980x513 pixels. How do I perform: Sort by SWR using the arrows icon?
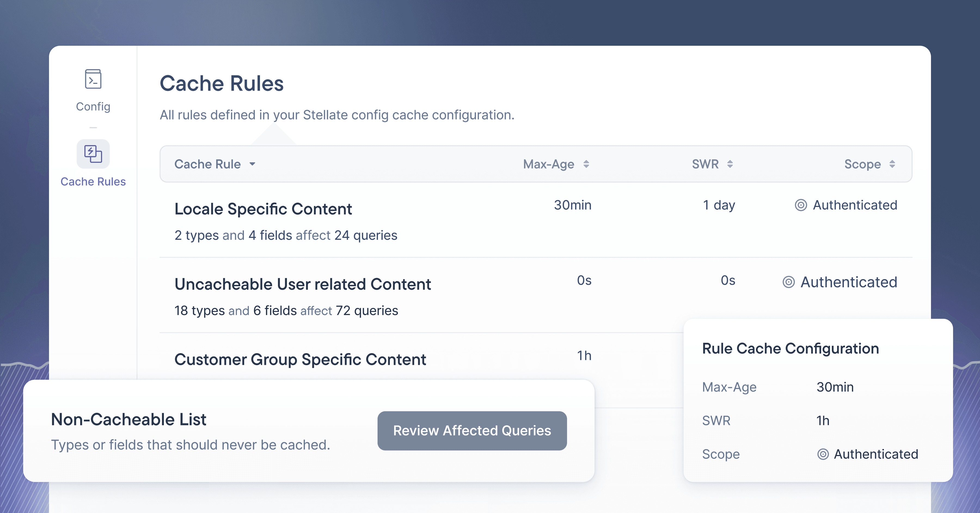[x=730, y=164]
